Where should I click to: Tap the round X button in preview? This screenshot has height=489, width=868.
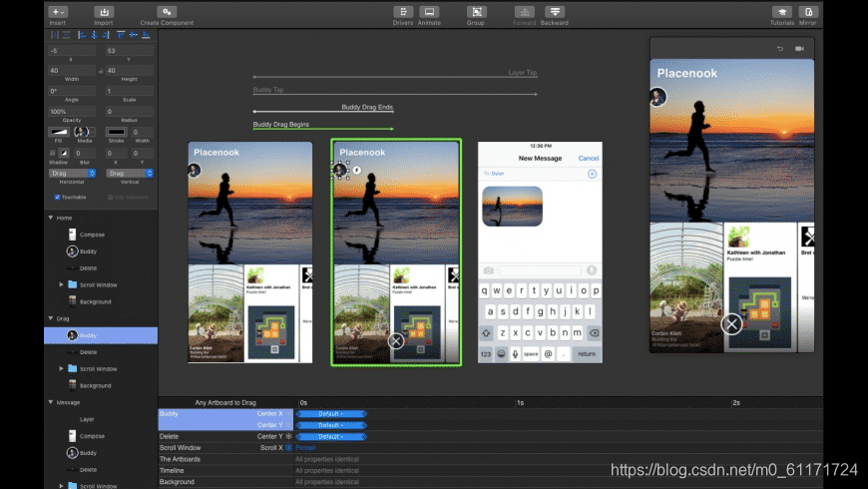(731, 324)
